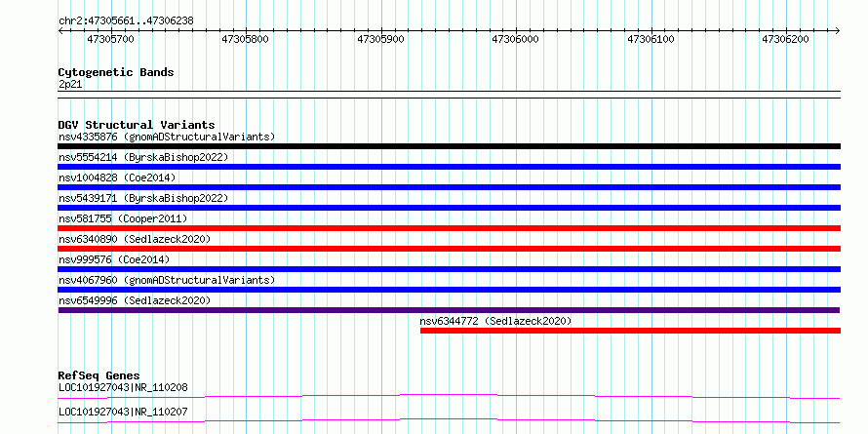Open LOC101927043|NR_110207 gene label
The height and width of the screenshot is (434, 868).
(123, 412)
